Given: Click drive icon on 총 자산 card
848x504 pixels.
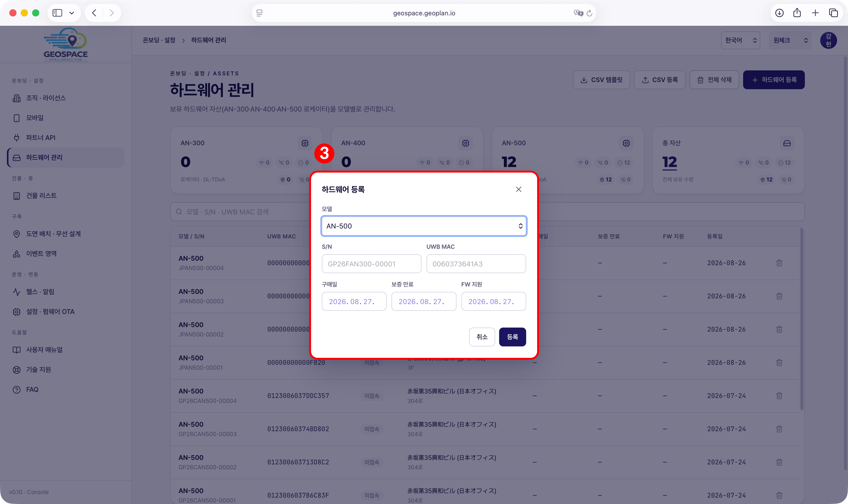Looking at the screenshot, I should 787,143.
